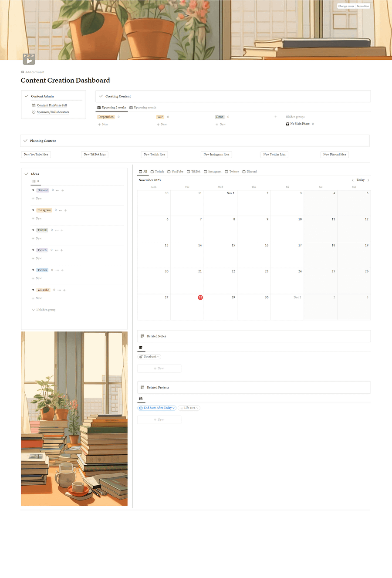Click the Related Notes view icon
Viewport: 392px width, 578px height.
141,348
